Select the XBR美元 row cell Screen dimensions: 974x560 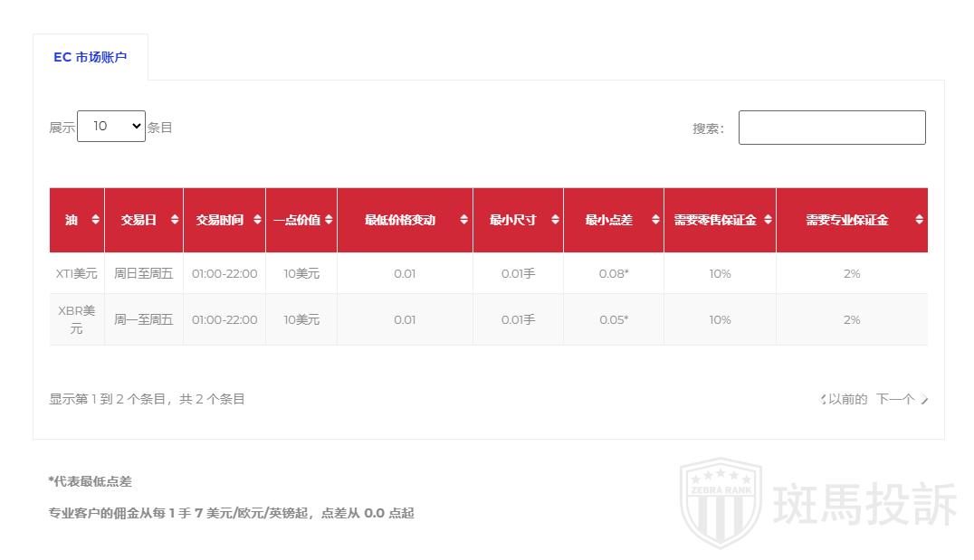click(77, 319)
